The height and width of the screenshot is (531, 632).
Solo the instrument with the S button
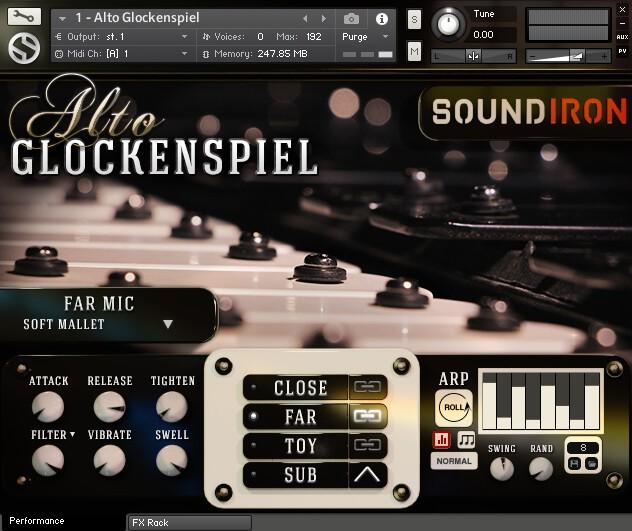(414, 19)
